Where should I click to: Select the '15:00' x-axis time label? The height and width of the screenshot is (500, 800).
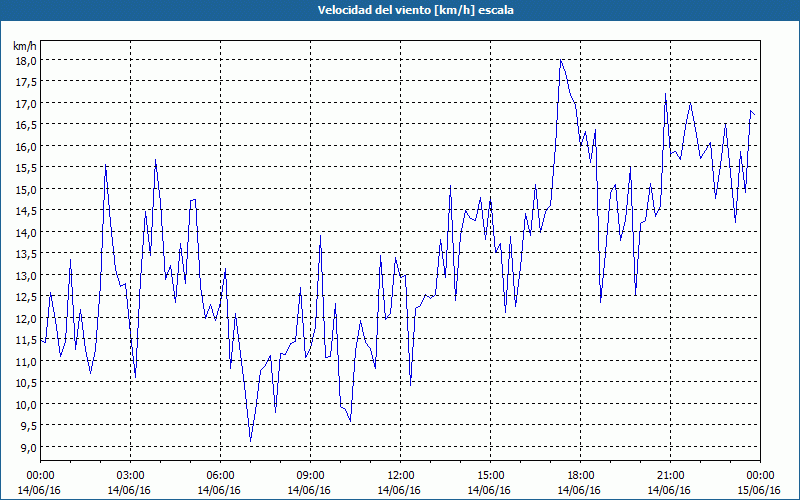(490, 476)
